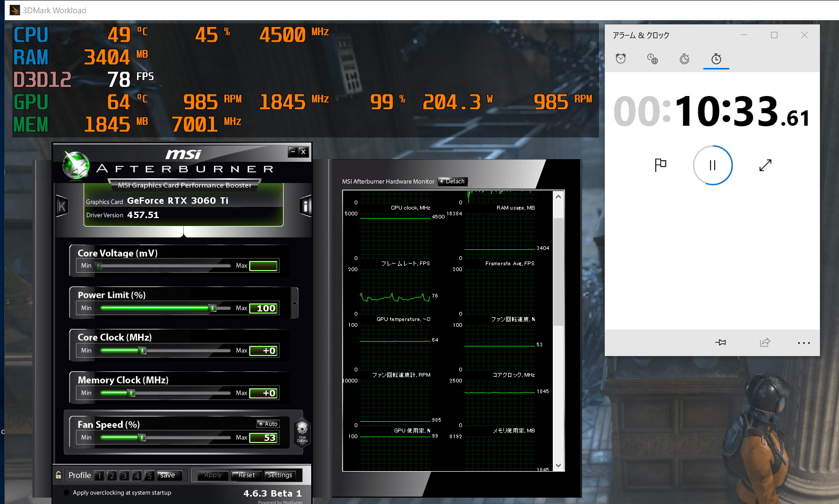Click the MSI Afterburner logo orb
The width and height of the screenshot is (839, 504).
pos(76,165)
